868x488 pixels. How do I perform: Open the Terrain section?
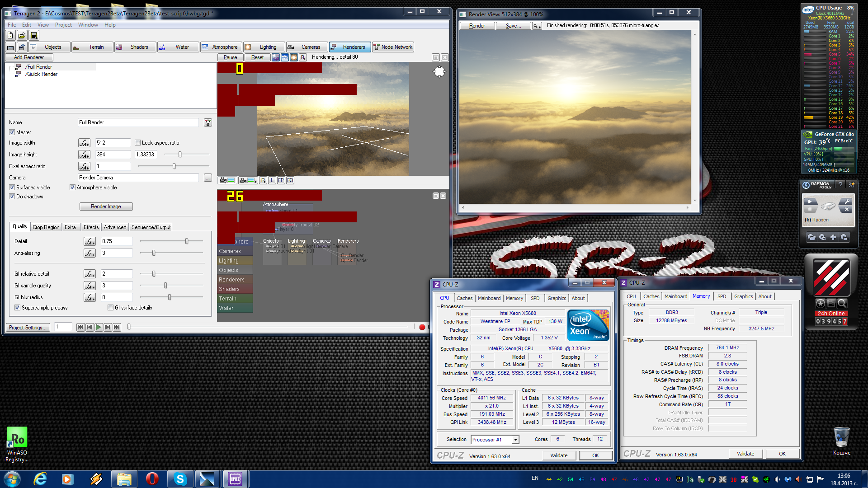[x=92, y=47]
